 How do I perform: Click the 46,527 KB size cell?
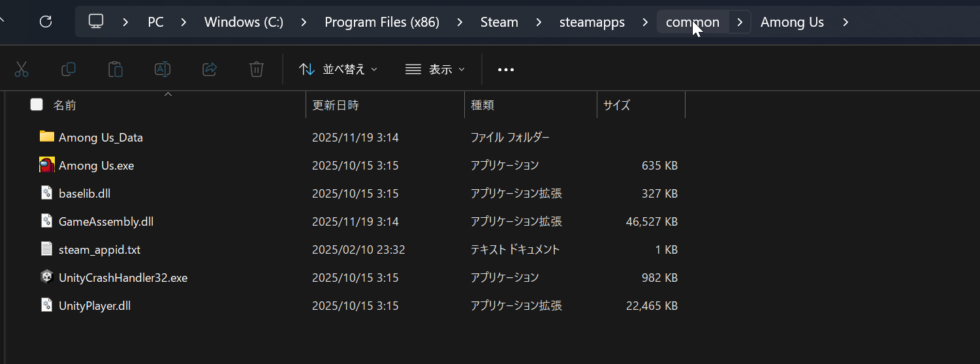(x=652, y=222)
